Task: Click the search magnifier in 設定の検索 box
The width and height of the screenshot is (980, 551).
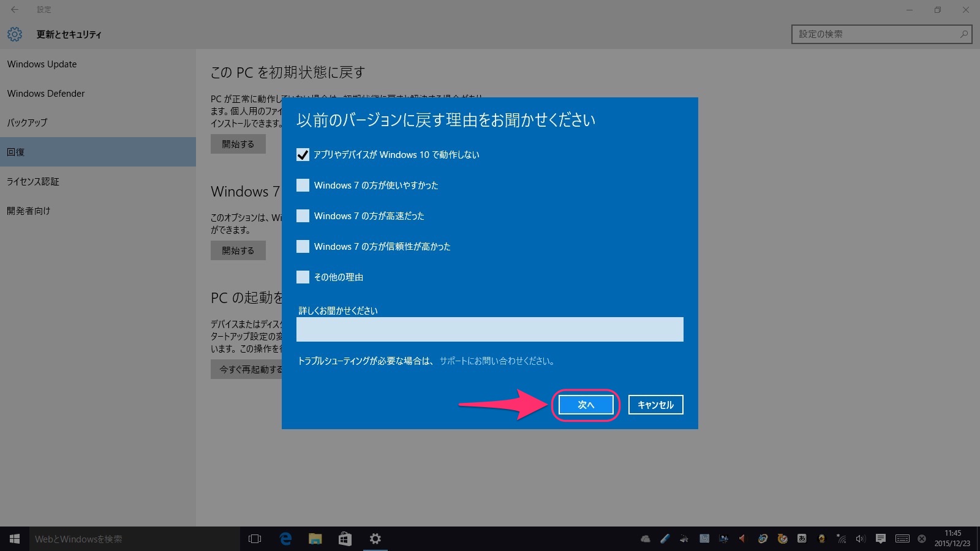Action: [x=964, y=34]
